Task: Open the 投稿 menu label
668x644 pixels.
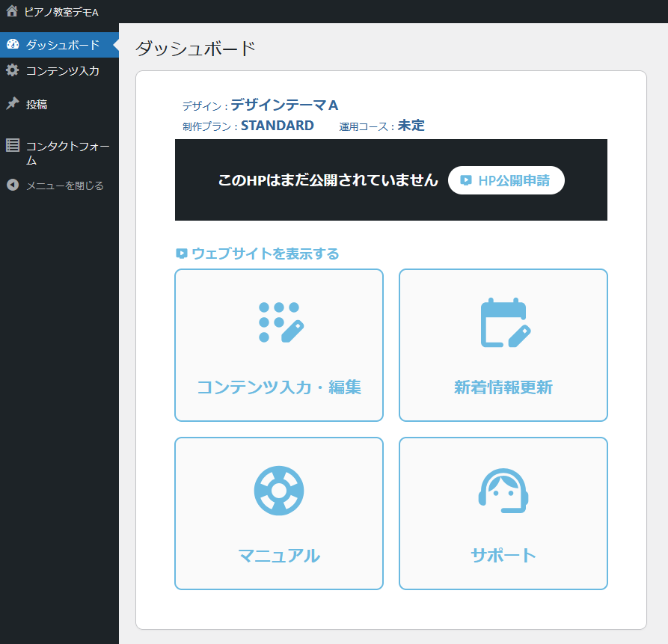Action: click(37, 105)
